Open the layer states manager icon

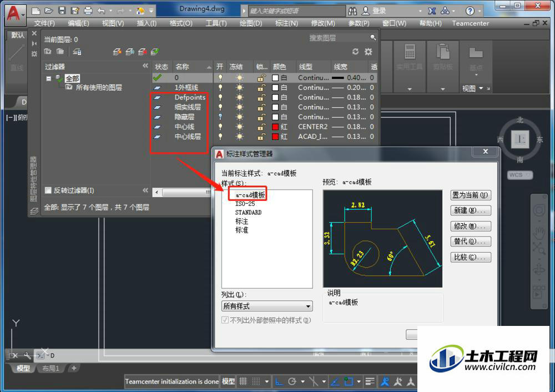(x=77, y=52)
